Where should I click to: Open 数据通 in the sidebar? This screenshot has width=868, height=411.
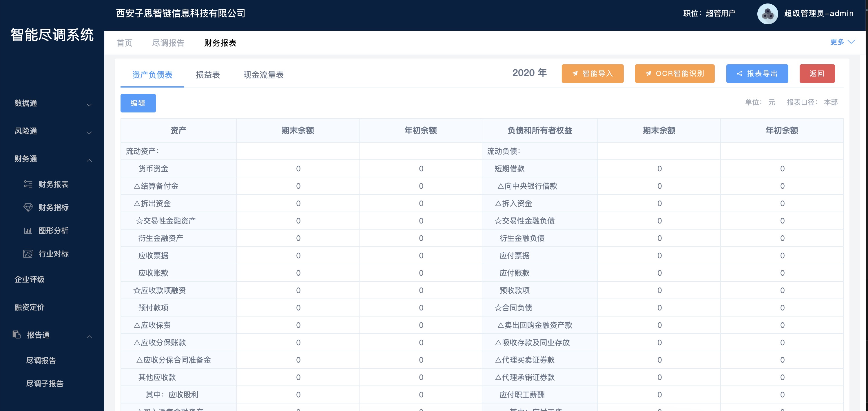(x=52, y=103)
